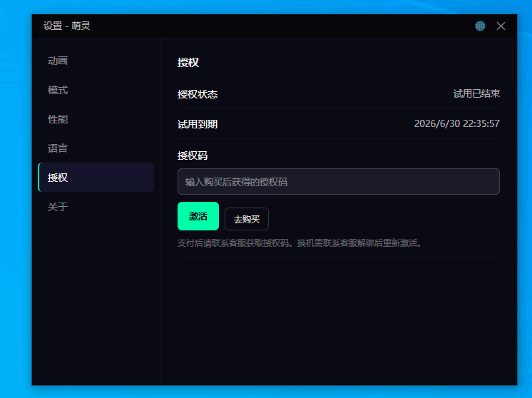Click the 授权 section heading
Image resolution: width=532 pixels, height=398 pixels.
pyautogui.click(x=188, y=63)
